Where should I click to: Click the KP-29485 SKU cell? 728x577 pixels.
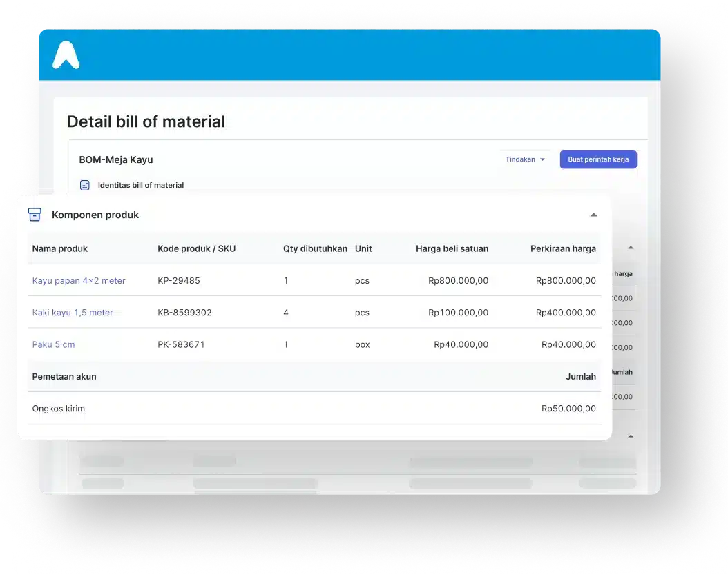pyautogui.click(x=178, y=280)
